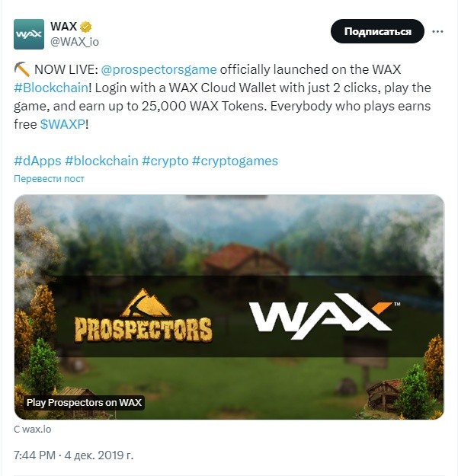Click Перевести пост to translate the post
The height and width of the screenshot is (476, 458).
click(x=49, y=178)
